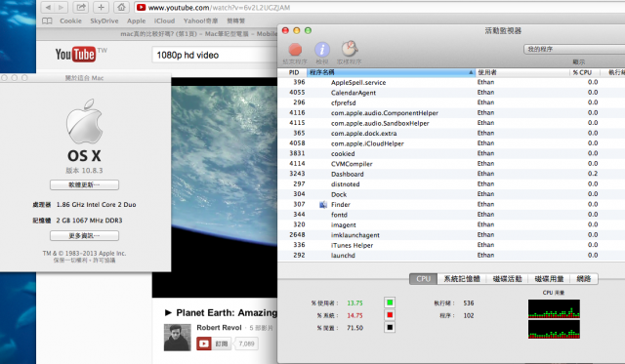Click the Software Update button
This screenshot has height=364, width=625.
84,184
